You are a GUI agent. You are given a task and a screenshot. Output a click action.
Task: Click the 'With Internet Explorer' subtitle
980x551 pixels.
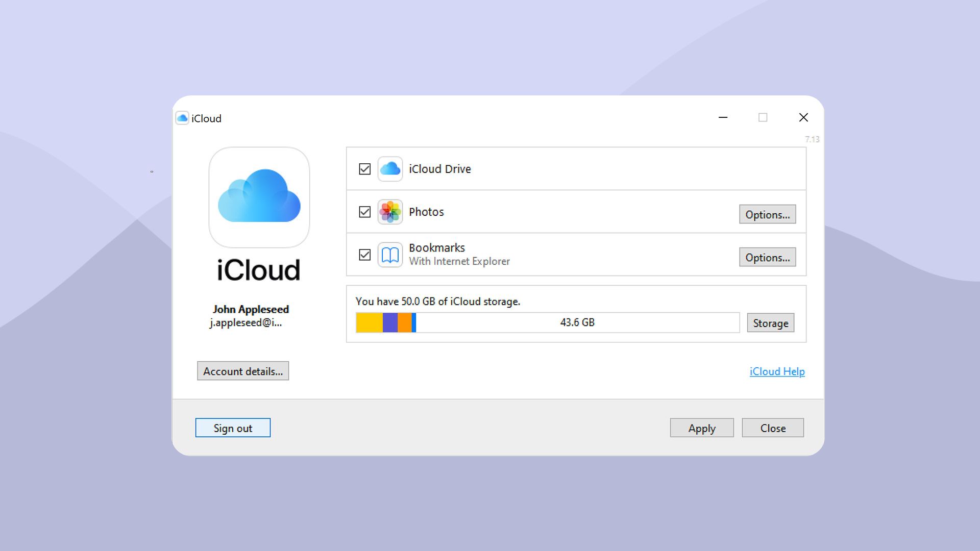(459, 261)
